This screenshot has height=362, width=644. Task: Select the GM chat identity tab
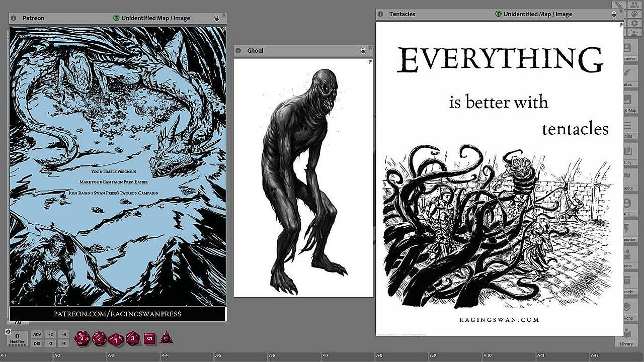(18, 323)
